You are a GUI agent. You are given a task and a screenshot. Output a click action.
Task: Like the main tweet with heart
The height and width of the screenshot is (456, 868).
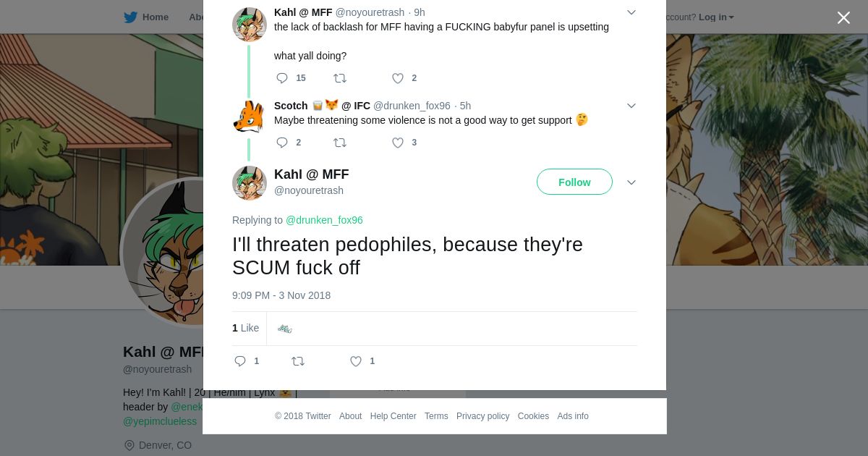[x=355, y=361]
